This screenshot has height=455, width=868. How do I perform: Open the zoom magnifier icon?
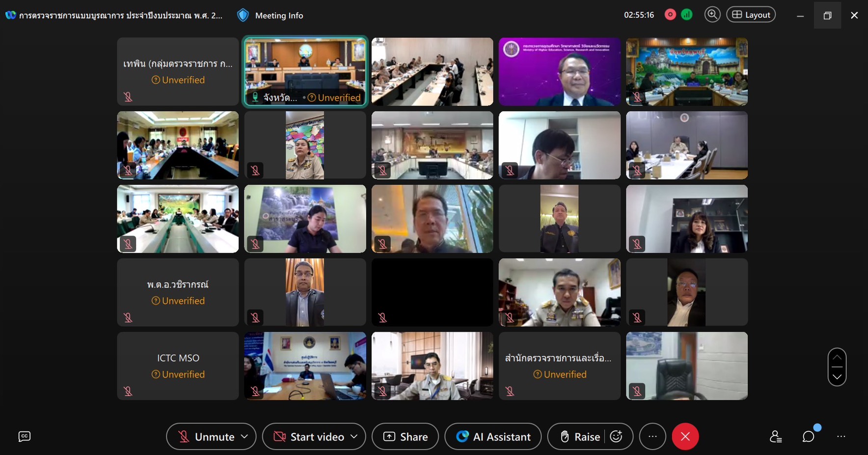(x=712, y=15)
